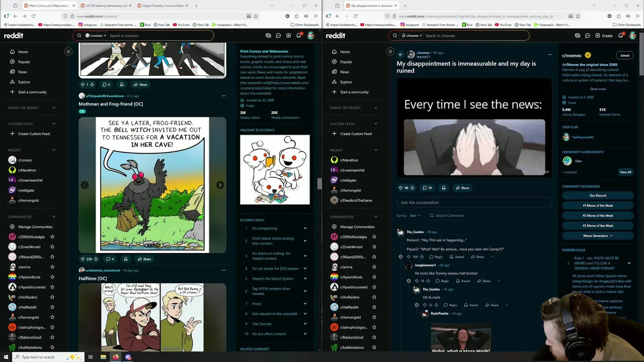Upvote The_Gumbo's top comment
This screenshot has height=362, width=644.
(x=409, y=256)
